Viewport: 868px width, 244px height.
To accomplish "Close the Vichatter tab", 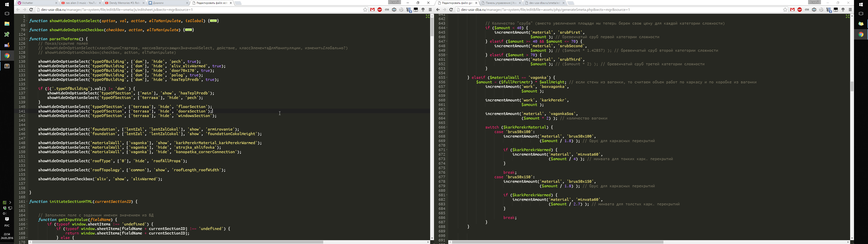I will point(56,3).
